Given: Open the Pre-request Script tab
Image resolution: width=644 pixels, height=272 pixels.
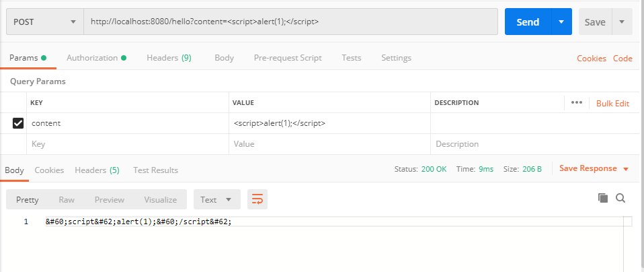Looking at the screenshot, I should tap(288, 58).
